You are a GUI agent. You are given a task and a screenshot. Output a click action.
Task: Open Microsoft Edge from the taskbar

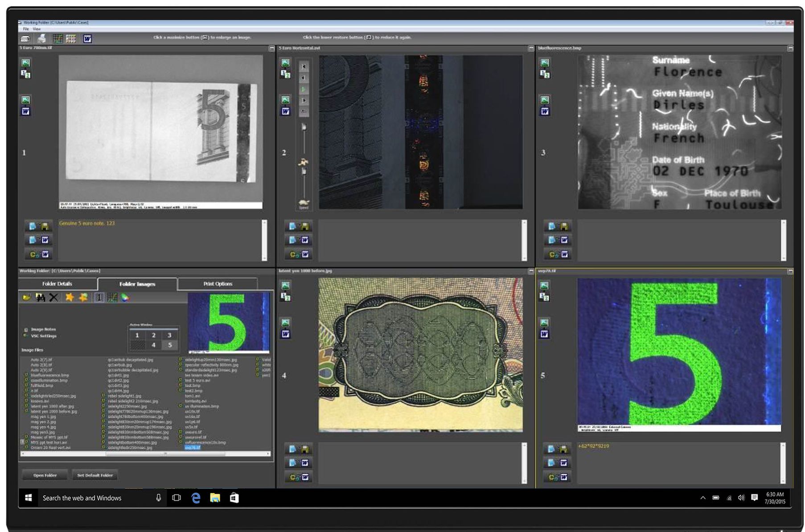196,498
